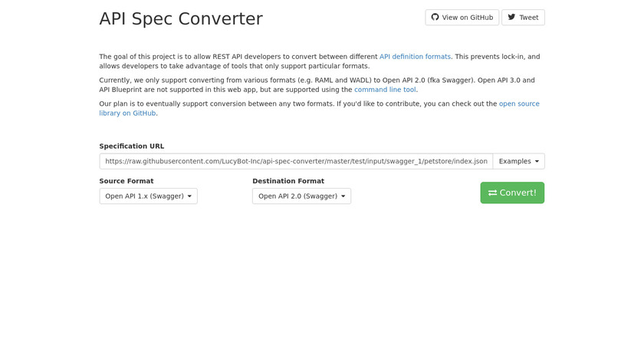Click the exchange arrows icon on Convert

point(492,193)
